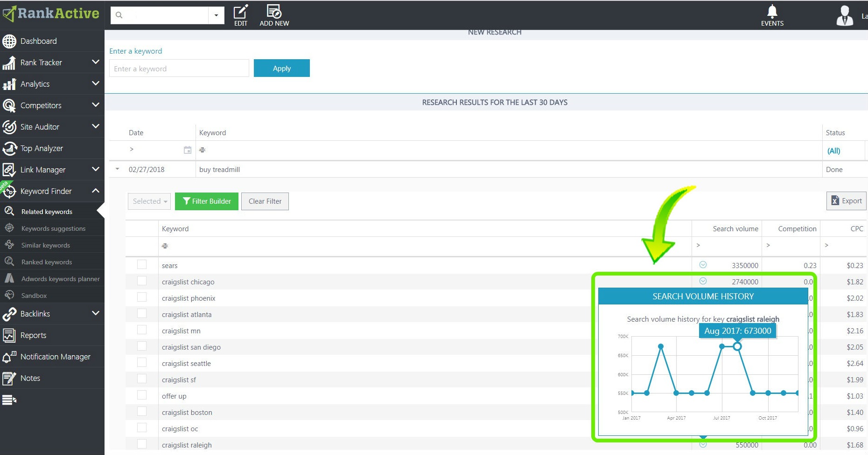Tick the checkbox for craigslist mn
The height and width of the screenshot is (455, 868).
tap(142, 330)
